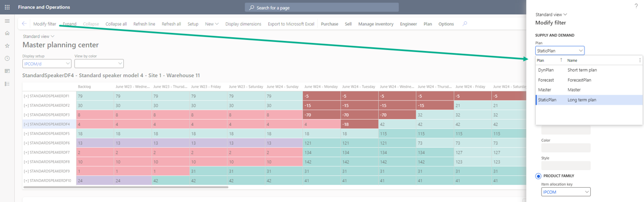
Task: Expand Standard view selector in filter pane
Action: click(551, 15)
